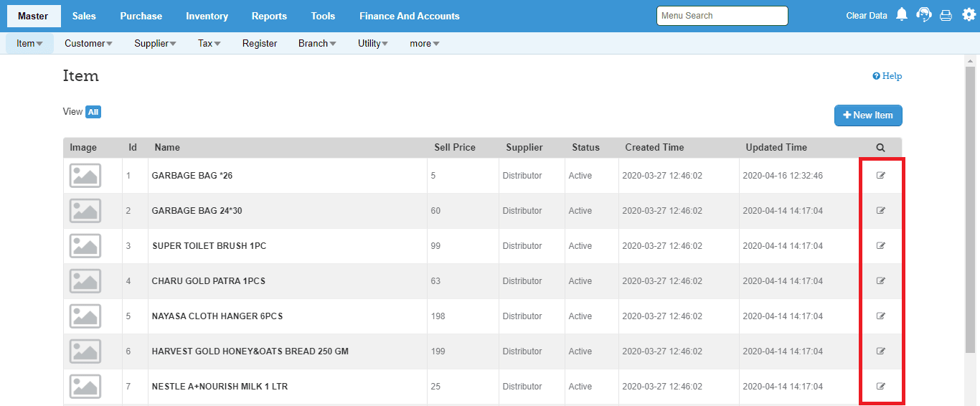Sort by Created Time column header
Image resolution: width=980 pixels, height=406 pixels.
pyautogui.click(x=654, y=148)
